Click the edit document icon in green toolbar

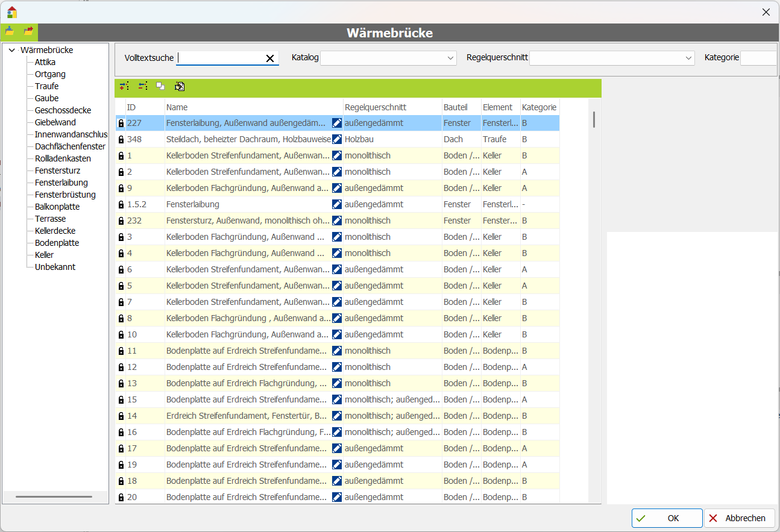pyautogui.click(x=180, y=87)
